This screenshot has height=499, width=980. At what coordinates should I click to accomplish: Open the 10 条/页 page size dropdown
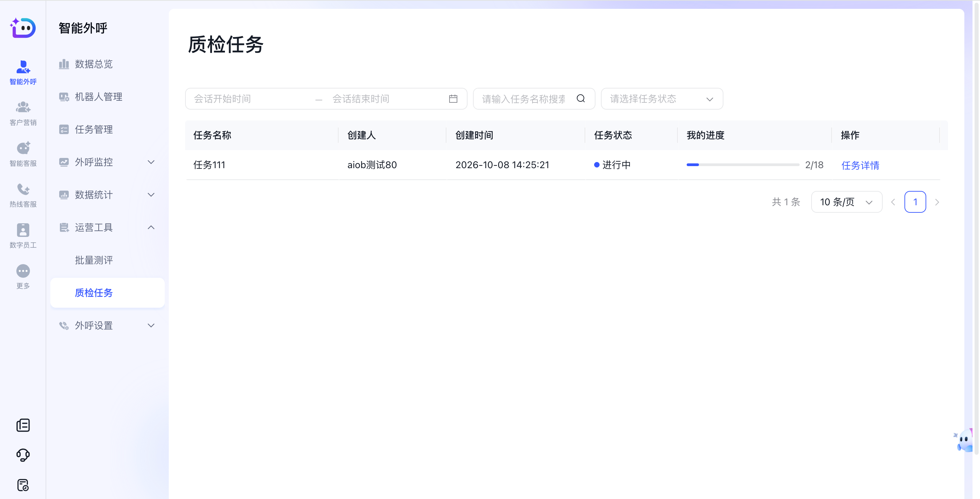coord(847,202)
